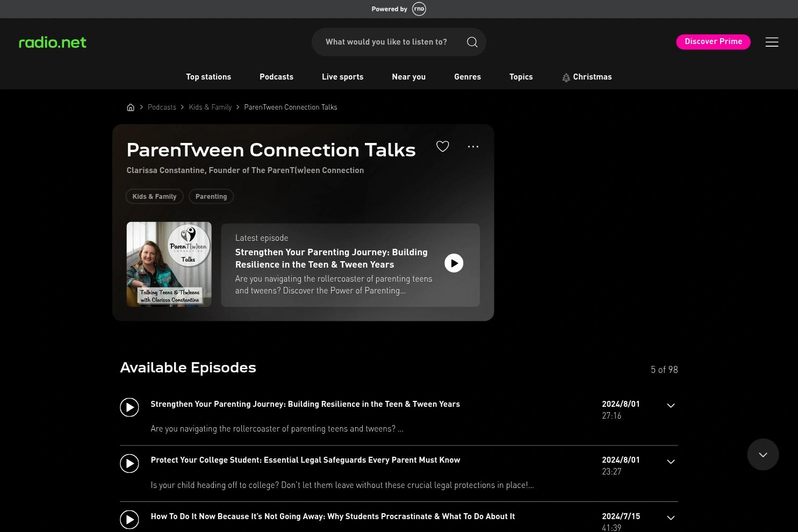Click the '5 of 98' episode count

tap(664, 370)
